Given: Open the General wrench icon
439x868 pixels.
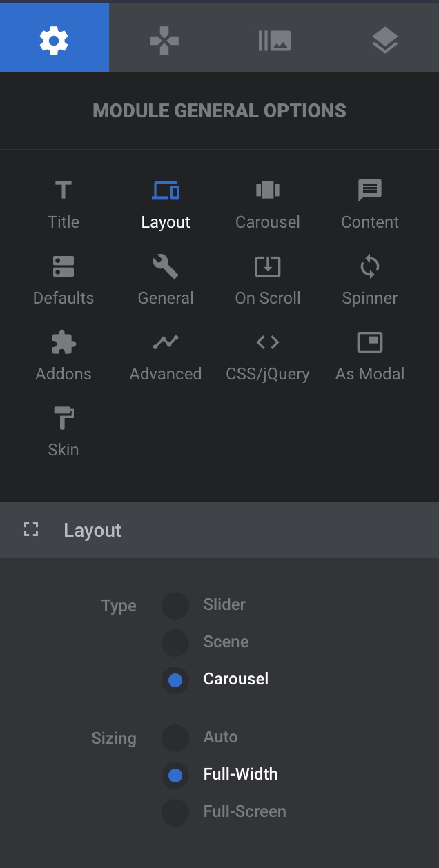Looking at the screenshot, I should (166, 266).
